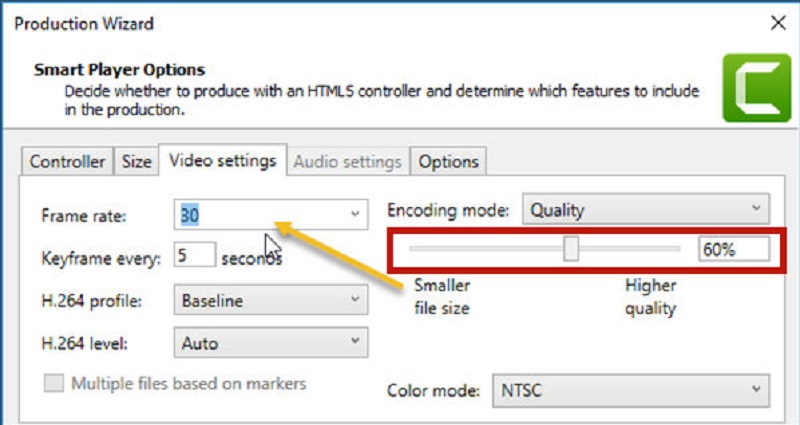The height and width of the screenshot is (425, 800).
Task: Switch to the Controller tab
Action: click(x=67, y=161)
